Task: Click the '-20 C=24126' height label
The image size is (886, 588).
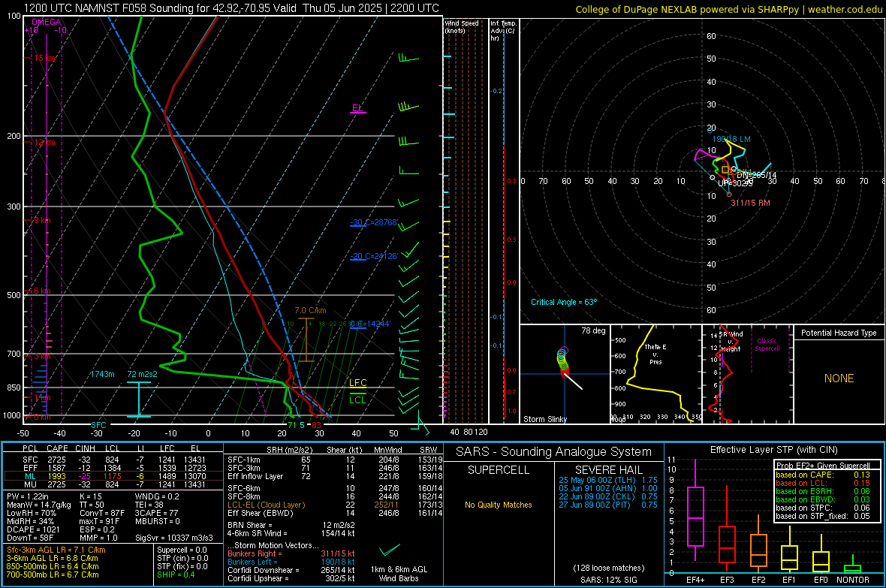Action: 374,256
